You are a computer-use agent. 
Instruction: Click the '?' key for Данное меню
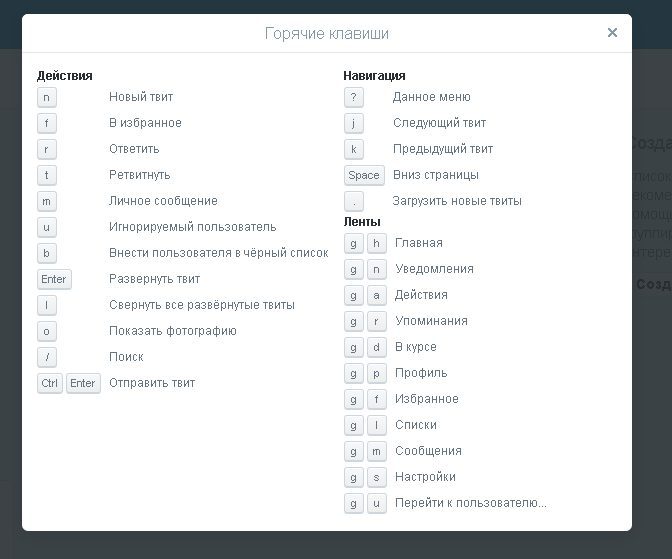tap(353, 97)
